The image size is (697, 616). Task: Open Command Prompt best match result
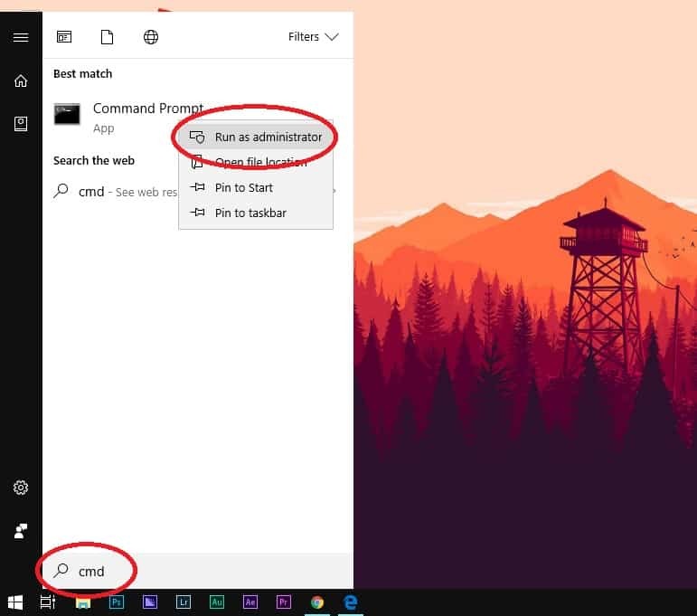(198, 118)
